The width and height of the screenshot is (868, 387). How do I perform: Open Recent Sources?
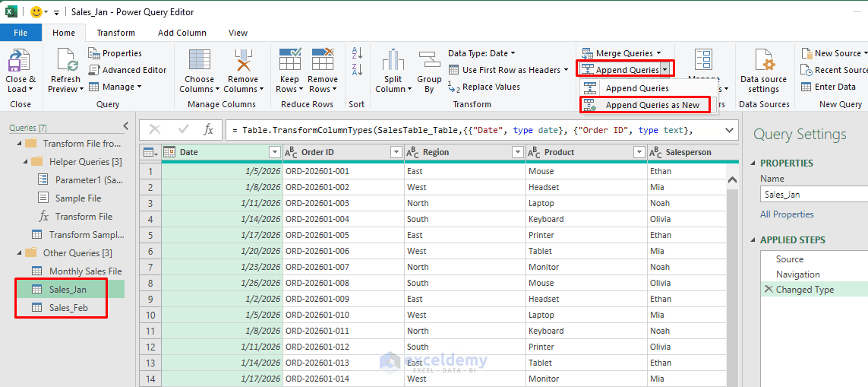coord(835,70)
